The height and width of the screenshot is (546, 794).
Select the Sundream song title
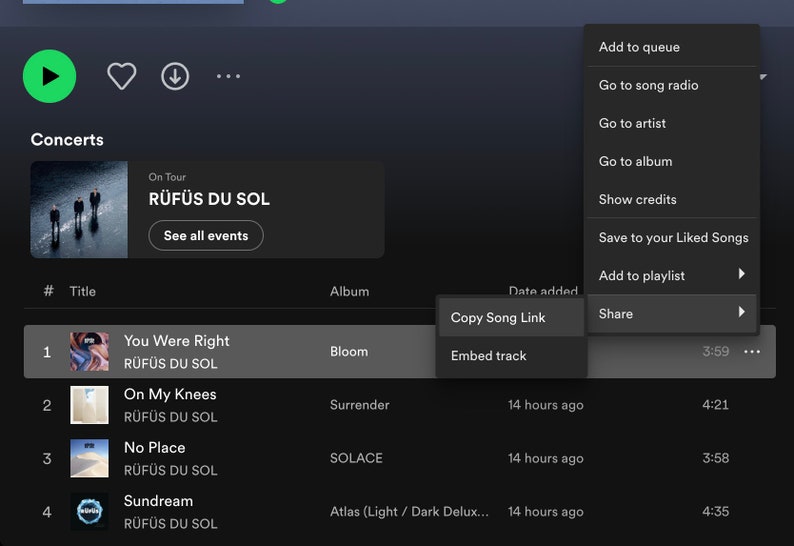[158, 501]
